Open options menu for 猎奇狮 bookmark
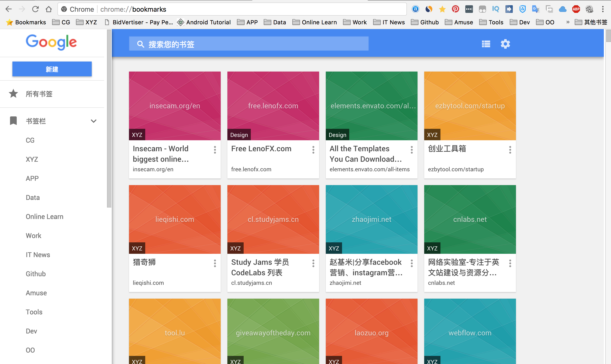Image resolution: width=611 pixels, height=364 pixels. point(215,263)
